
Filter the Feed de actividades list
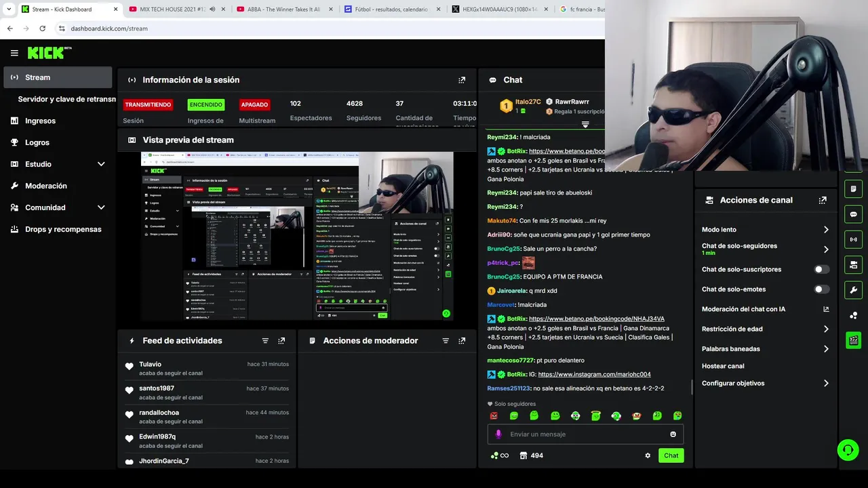coord(265,341)
